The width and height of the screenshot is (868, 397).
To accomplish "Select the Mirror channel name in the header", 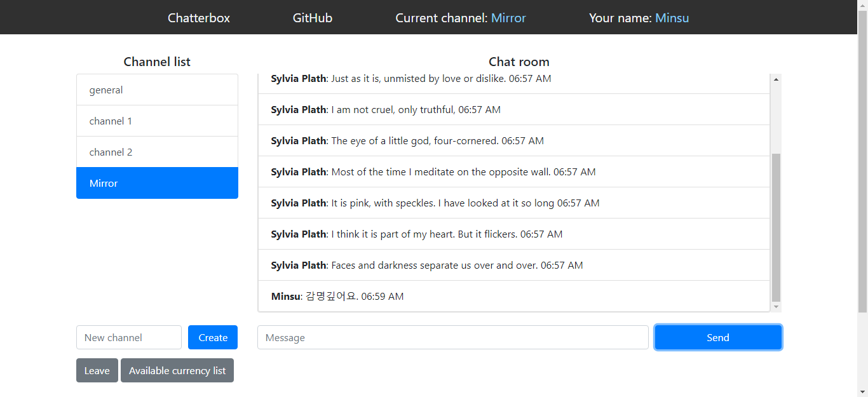I will pos(508,18).
